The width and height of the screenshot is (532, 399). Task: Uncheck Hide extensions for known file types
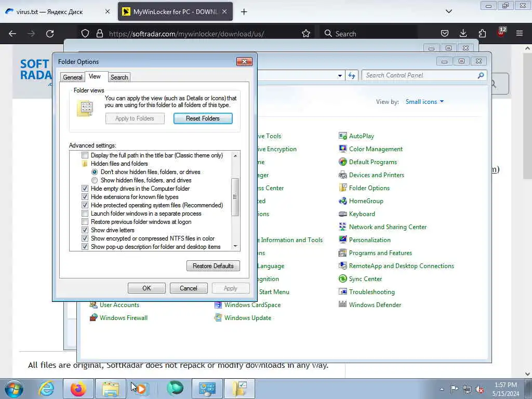tap(85, 197)
